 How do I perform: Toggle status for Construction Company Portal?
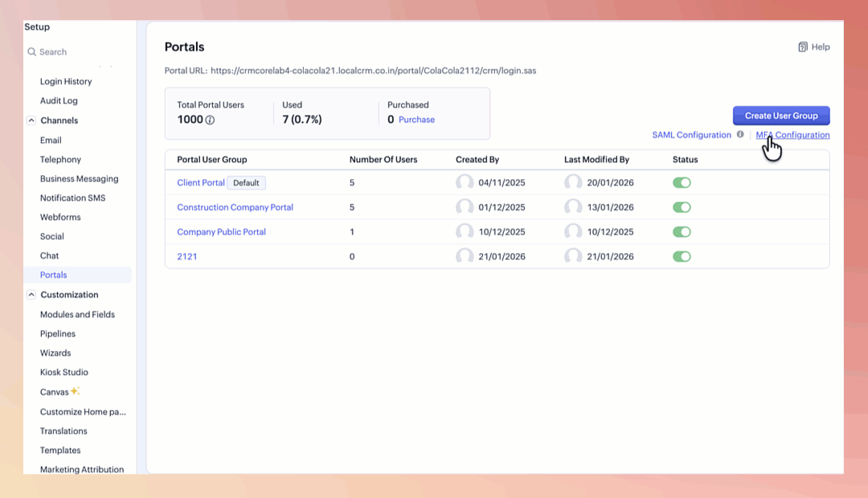[x=682, y=207]
